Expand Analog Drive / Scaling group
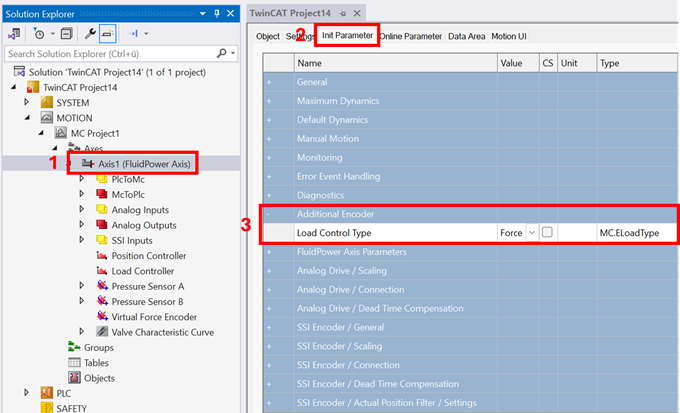The image size is (680, 413). (x=269, y=271)
